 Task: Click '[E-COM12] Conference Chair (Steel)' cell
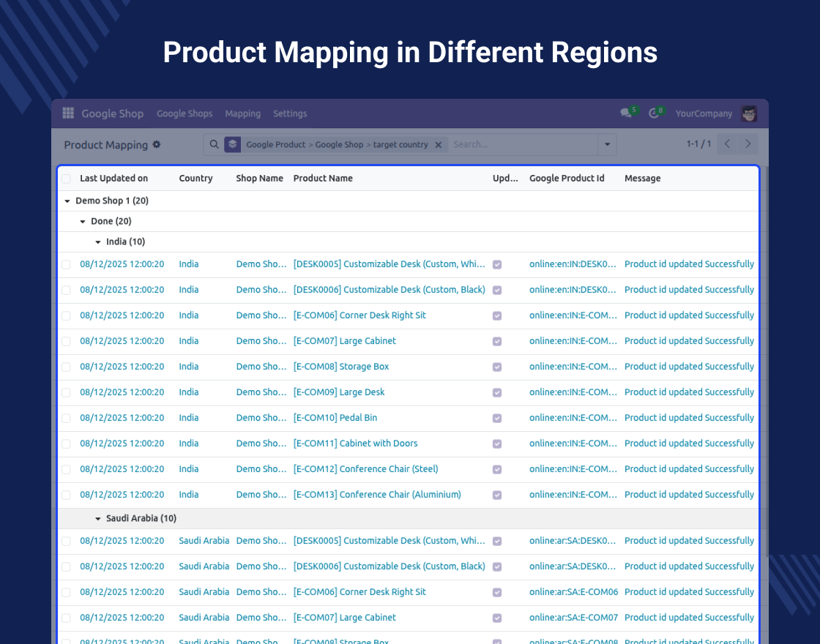pos(365,469)
